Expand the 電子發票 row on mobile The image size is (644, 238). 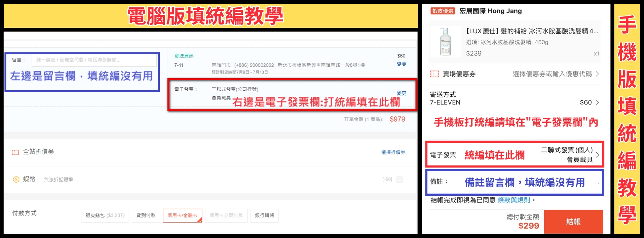597,155
